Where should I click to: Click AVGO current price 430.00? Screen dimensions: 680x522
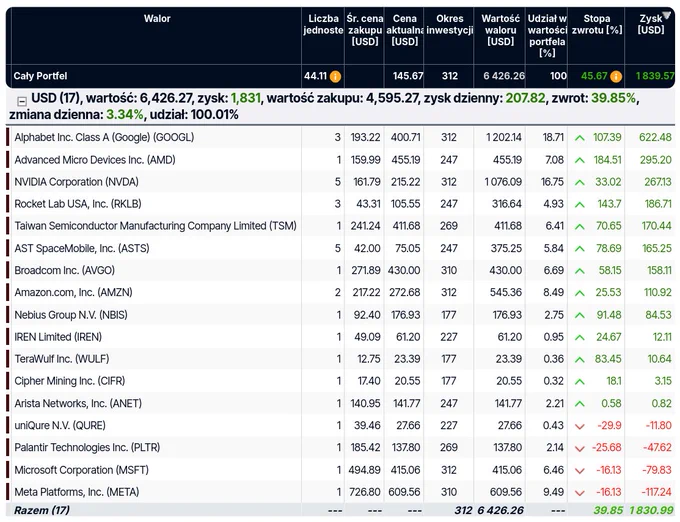[x=404, y=271]
